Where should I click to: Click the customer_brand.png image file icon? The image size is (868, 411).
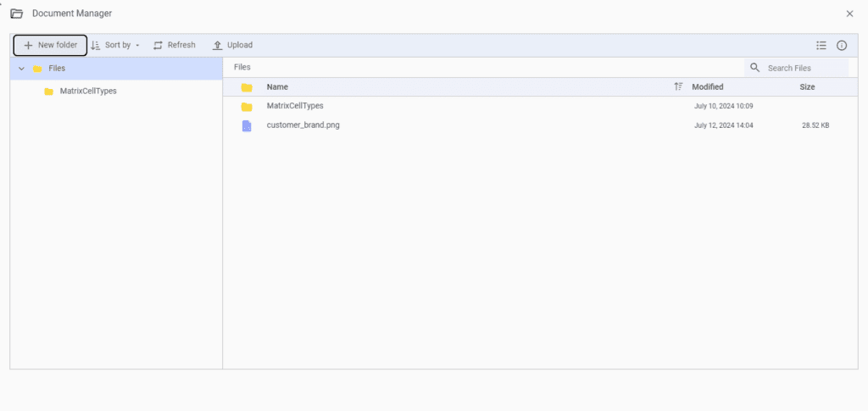pos(247,126)
